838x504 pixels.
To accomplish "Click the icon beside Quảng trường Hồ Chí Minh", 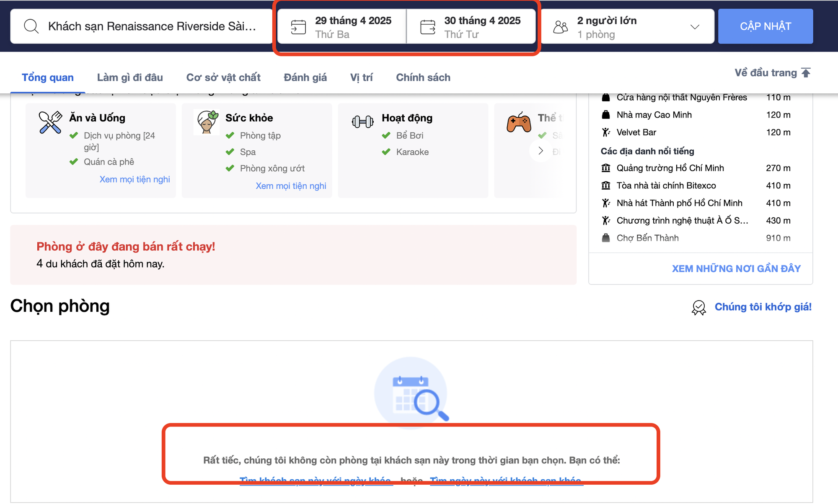I will (x=606, y=168).
